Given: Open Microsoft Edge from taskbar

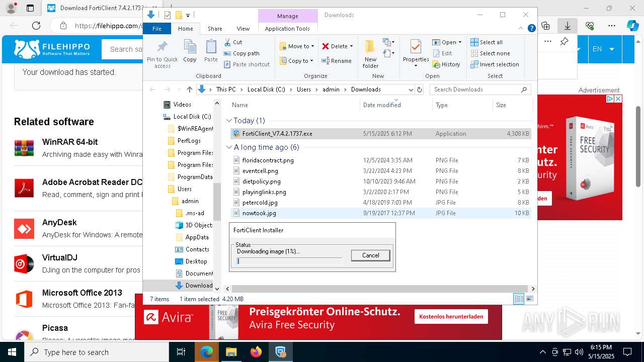Looking at the screenshot, I should point(207,352).
